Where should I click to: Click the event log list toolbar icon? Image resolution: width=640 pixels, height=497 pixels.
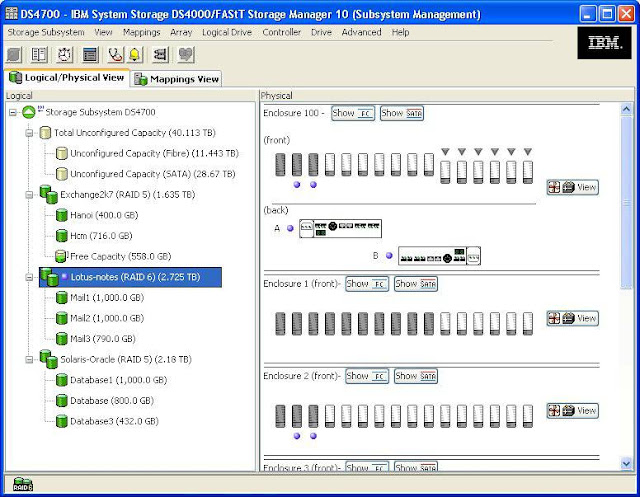[90, 55]
